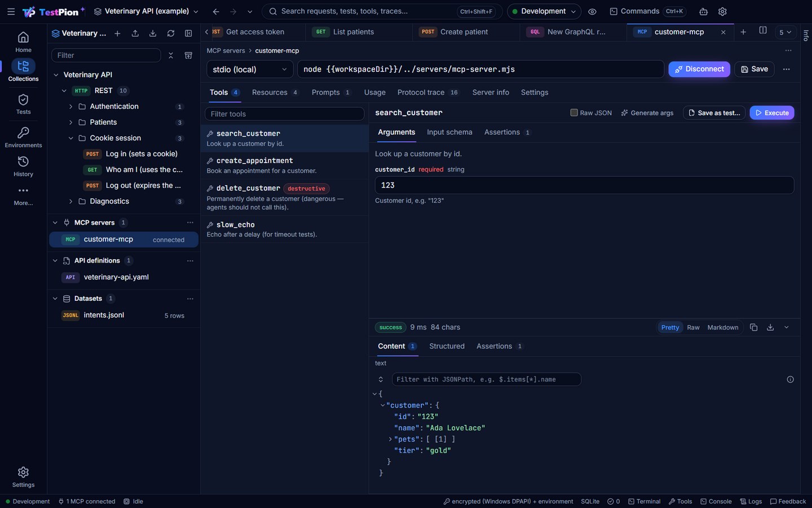Switch response view to Raw
Viewport: 812px width, 508px height.
[x=693, y=327]
